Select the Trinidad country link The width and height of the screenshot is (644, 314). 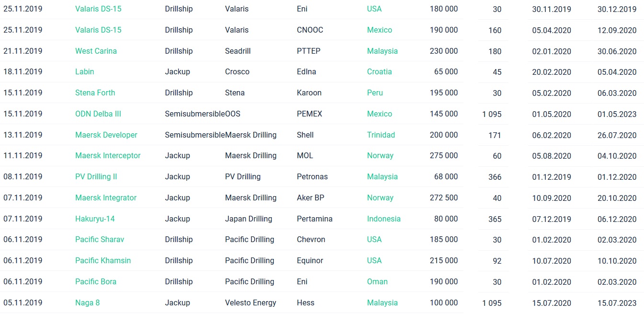(x=381, y=135)
